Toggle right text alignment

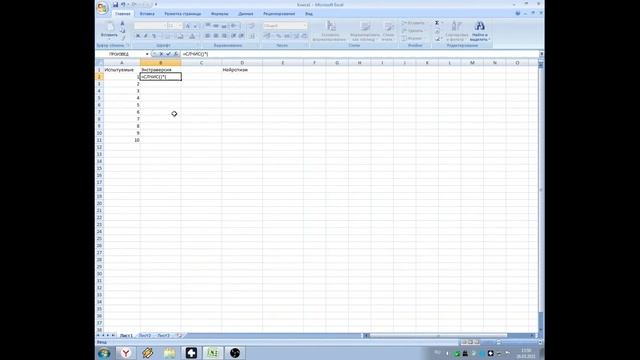pos(224,36)
